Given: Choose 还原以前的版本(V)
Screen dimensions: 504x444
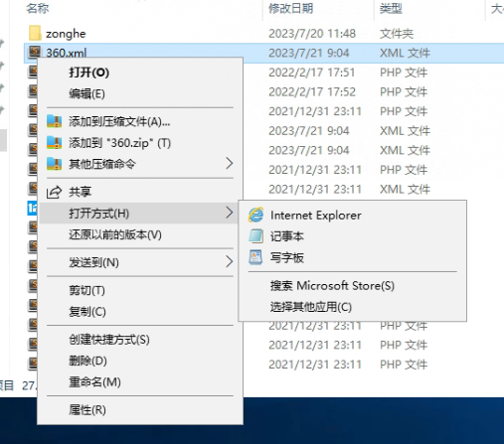Looking at the screenshot, I should tap(140, 234).
